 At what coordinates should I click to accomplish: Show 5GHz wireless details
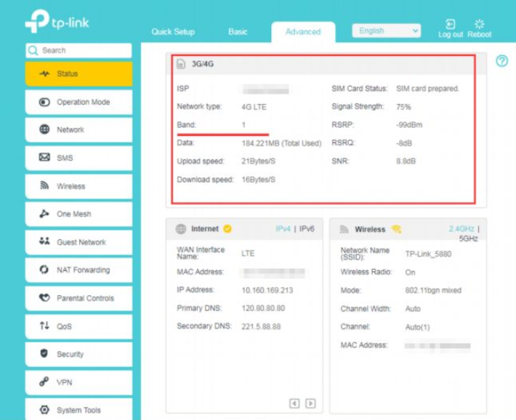tap(468, 238)
